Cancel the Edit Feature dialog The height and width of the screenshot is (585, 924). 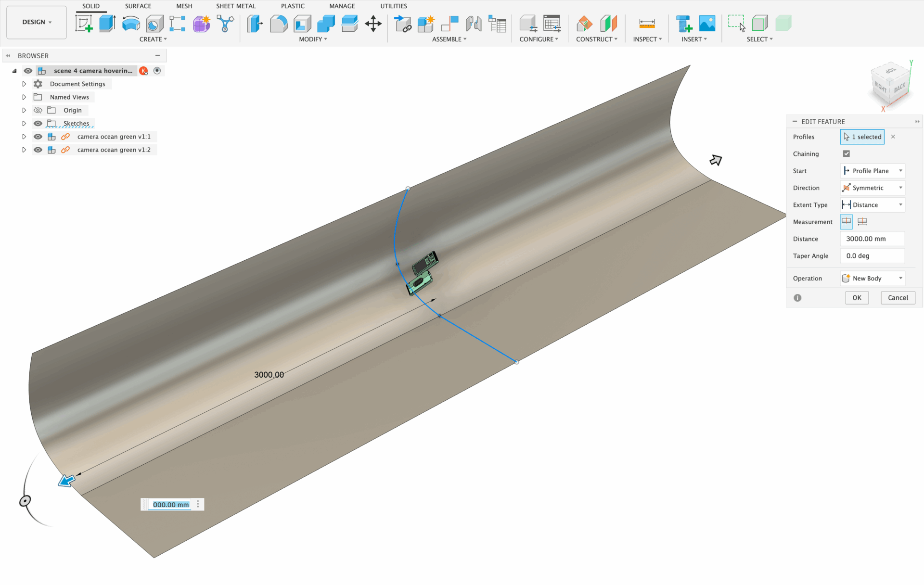(898, 298)
